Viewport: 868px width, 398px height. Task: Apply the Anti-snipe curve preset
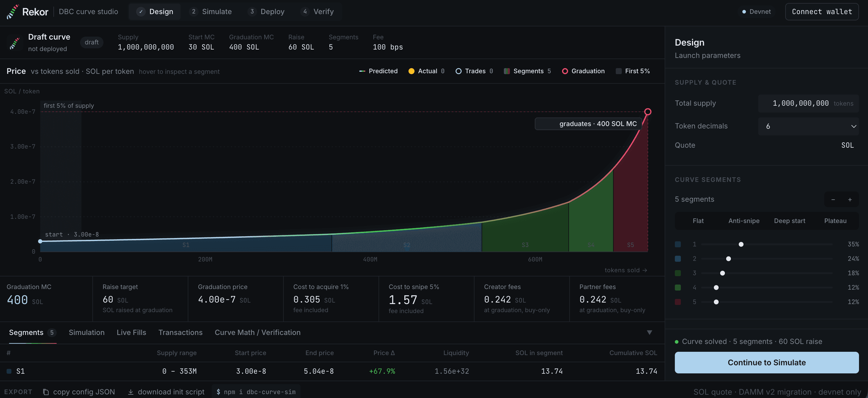(x=744, y=221)
